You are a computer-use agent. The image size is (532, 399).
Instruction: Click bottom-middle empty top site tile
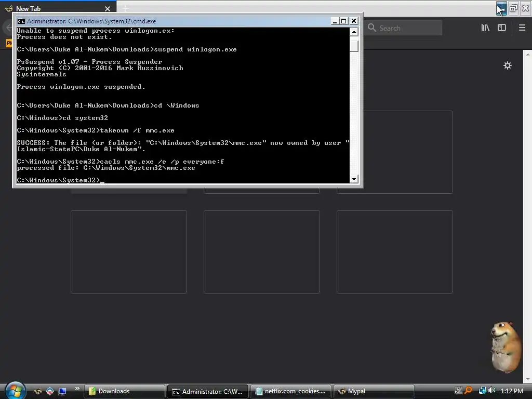(x=262, y=252)
